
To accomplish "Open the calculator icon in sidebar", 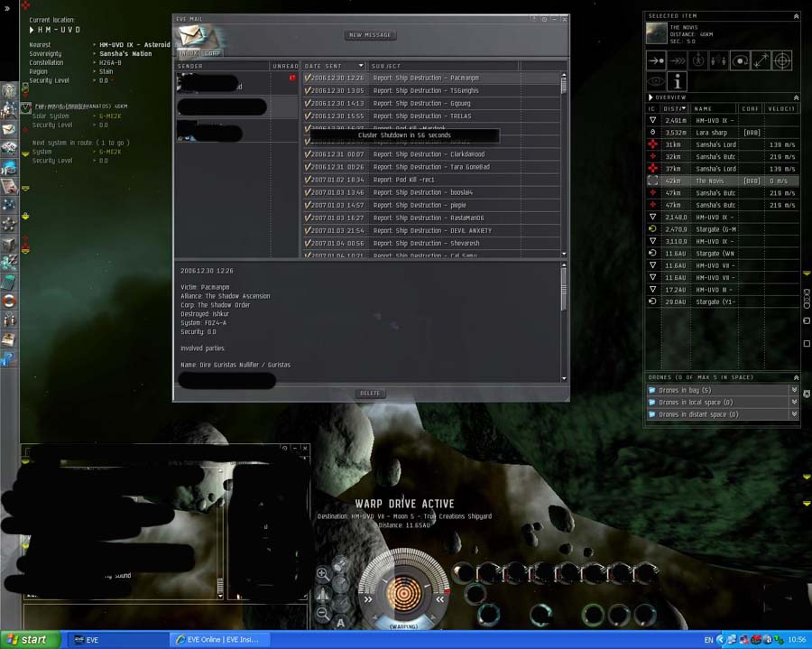I will pyautogui.click(x=9, y=283).
